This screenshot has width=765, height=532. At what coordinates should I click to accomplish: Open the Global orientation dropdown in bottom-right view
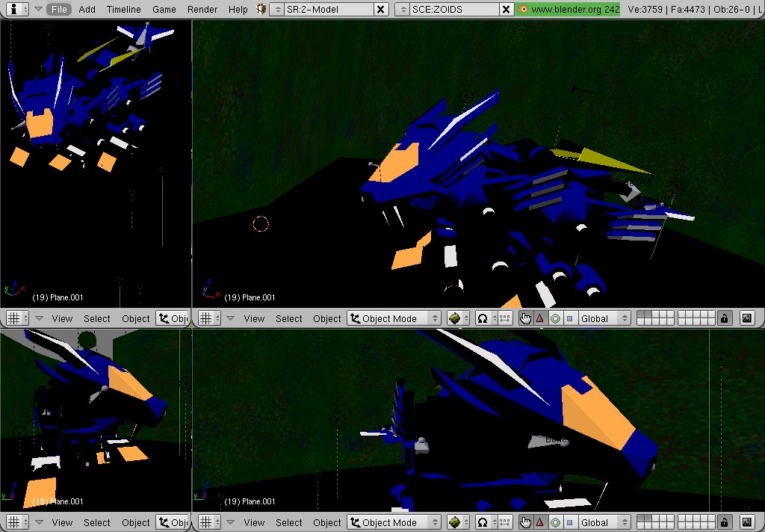(x=604, y=522)
